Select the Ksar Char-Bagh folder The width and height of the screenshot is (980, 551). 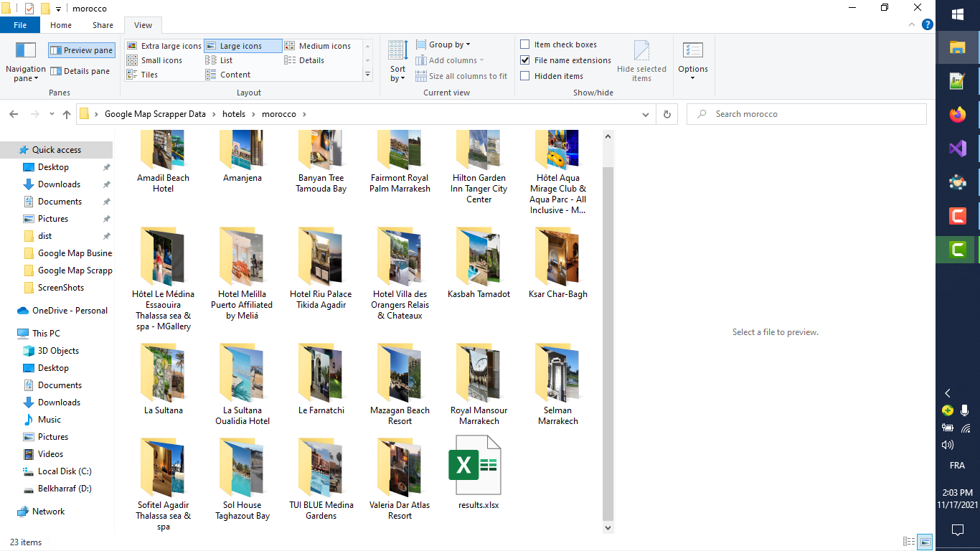pos(558,263)
